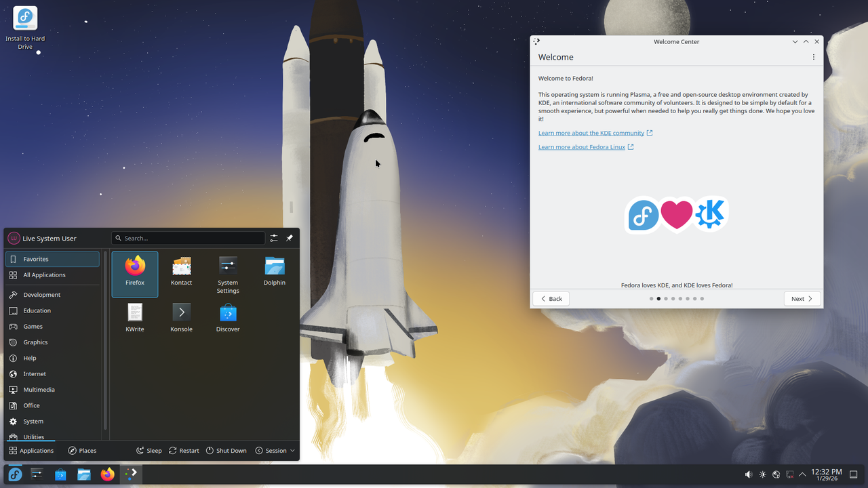Open Kontact from the Favorites grid
868x488 pixels.
(181, 274)
